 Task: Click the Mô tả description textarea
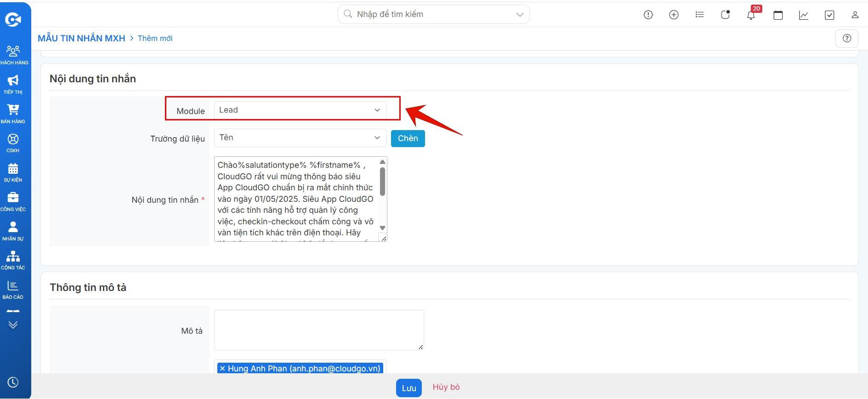(x=319, y=330)
